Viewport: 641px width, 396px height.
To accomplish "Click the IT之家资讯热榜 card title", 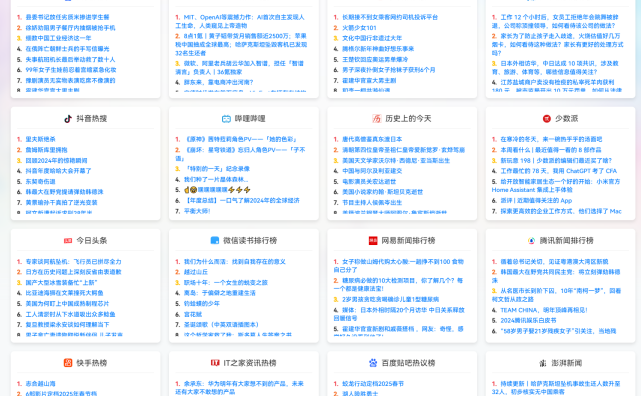I will click(x=250, y=363).
